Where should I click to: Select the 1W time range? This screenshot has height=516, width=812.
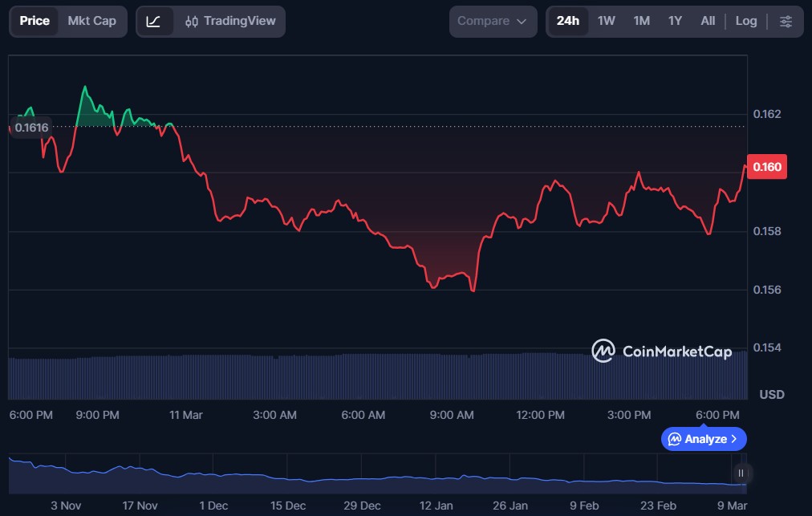[x=607, y=22]
